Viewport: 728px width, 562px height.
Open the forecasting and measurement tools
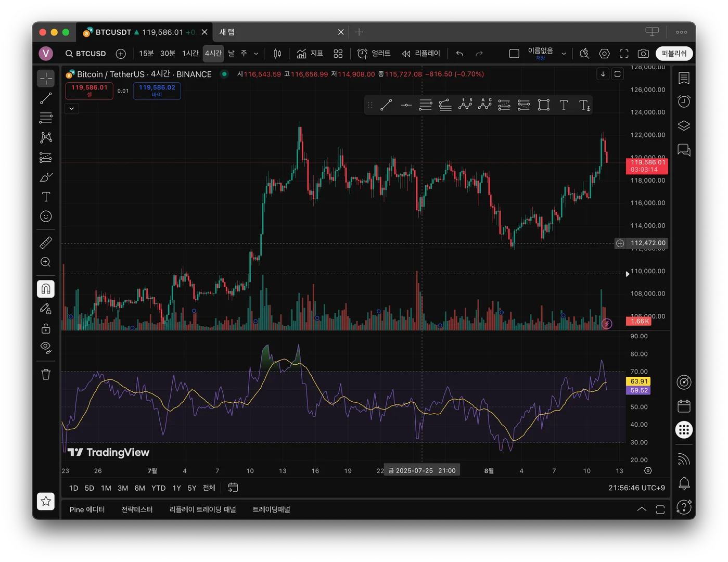click(46, 157)
